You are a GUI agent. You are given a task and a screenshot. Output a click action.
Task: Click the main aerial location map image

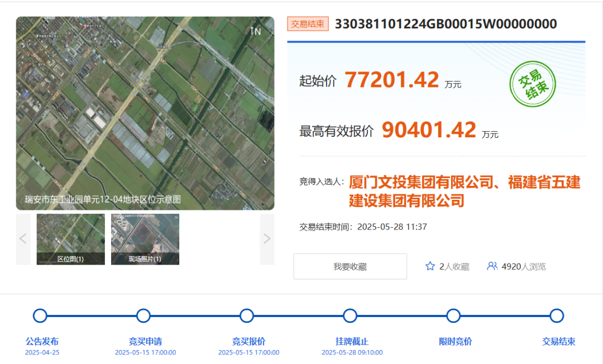tap(145, 113)
